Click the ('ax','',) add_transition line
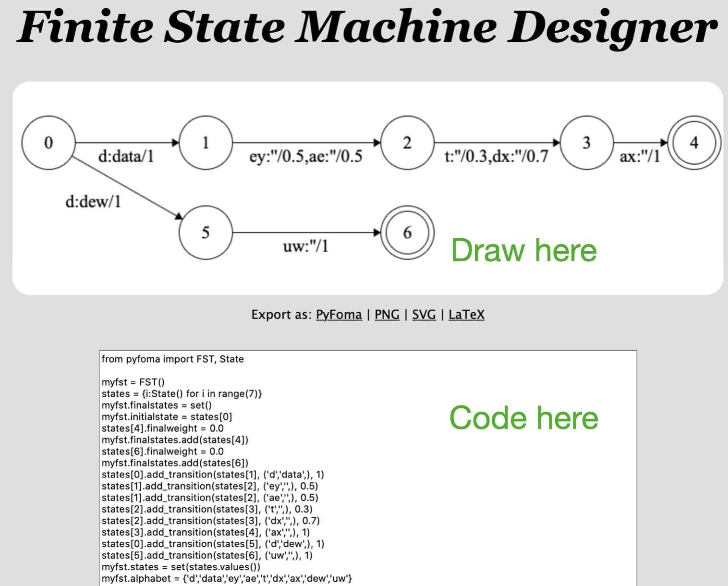Image resolution: width=728 pixels, height=586 pixels. pyautogui.click(x=206, y=532)
